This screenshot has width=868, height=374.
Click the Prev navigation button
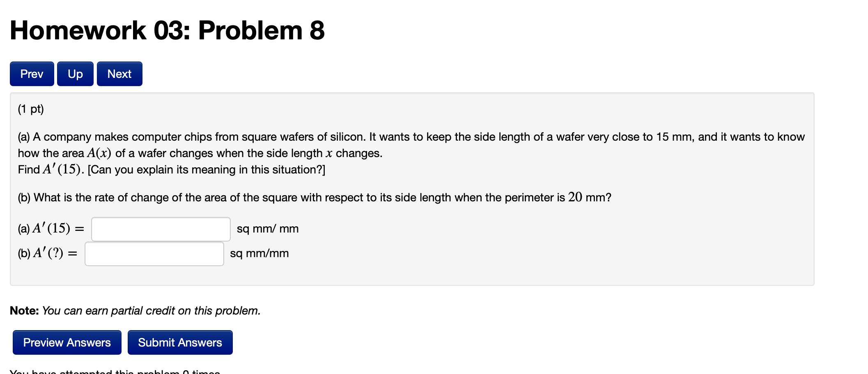(31, 74)
